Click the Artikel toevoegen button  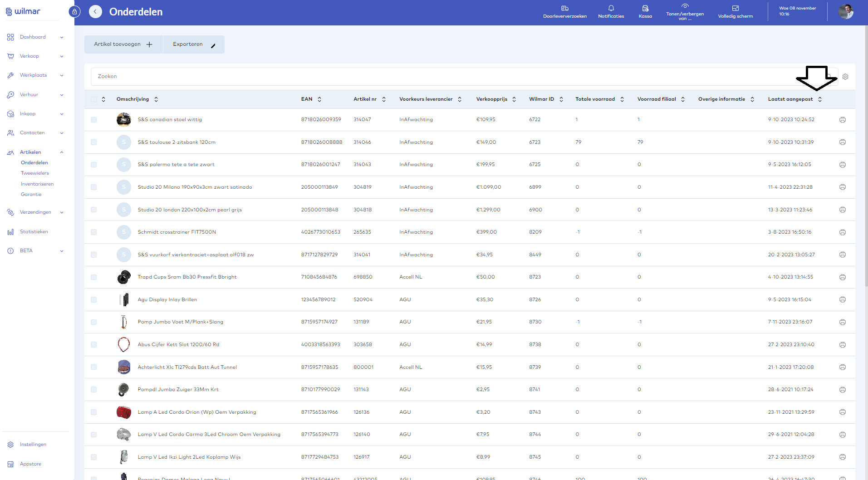tap(123, 44)
